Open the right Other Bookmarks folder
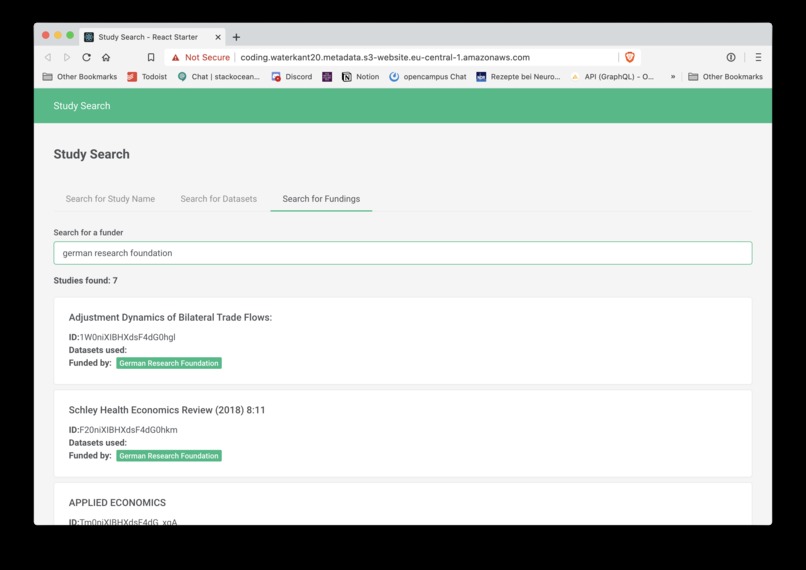Image resolution: width=806 pixels, height=570 pixels. pyautogui.click(x=725, y=77)
